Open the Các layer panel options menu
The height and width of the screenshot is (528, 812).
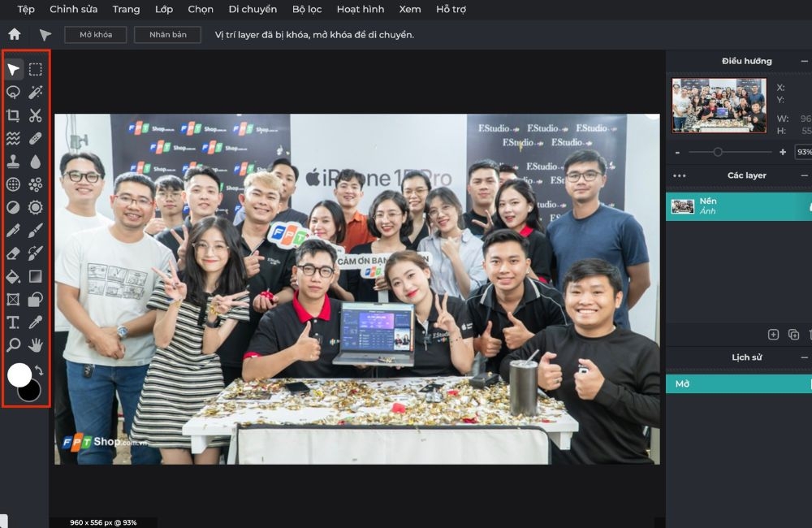click(679, 175)
